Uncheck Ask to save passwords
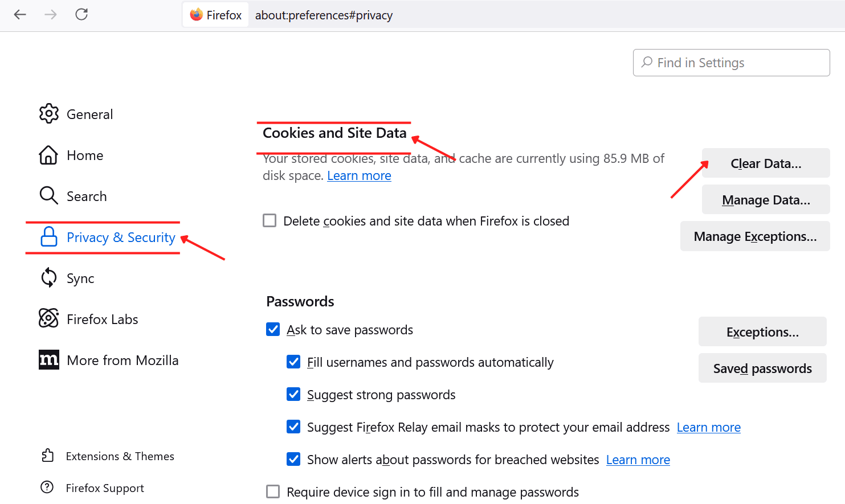 coord(273,329)
